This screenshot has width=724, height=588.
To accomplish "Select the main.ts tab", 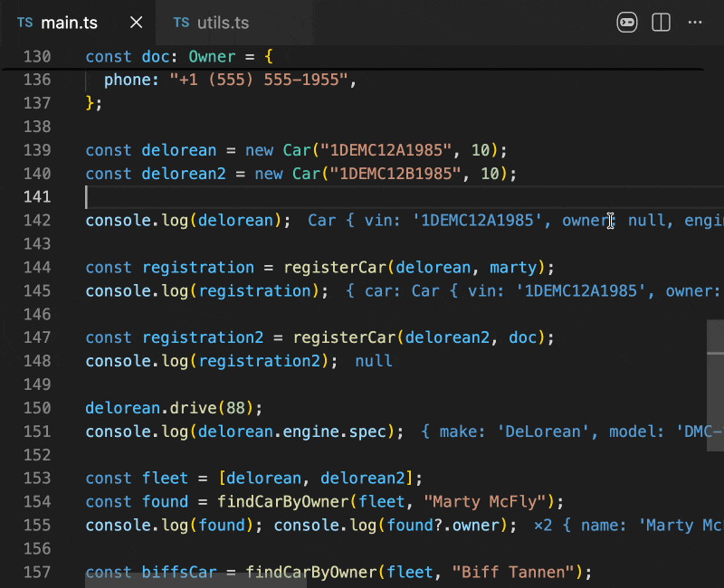I will pyautogui.click(x=69, y=23).
